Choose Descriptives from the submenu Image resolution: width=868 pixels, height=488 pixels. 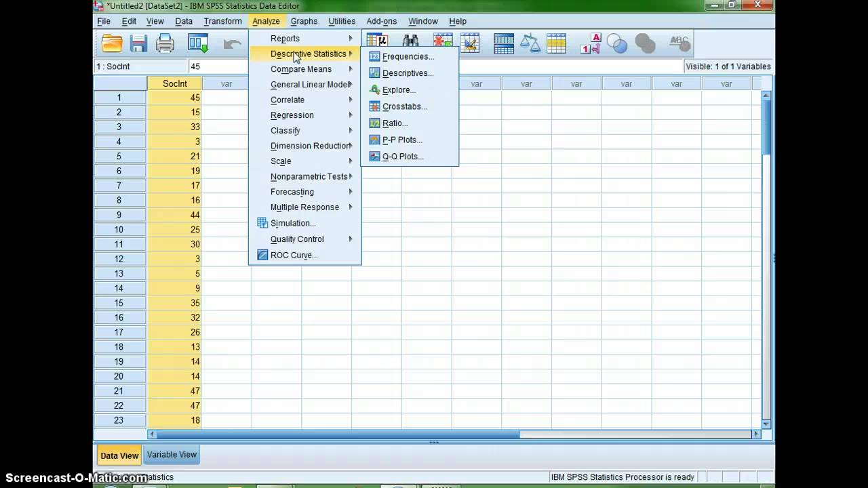click(410, 73)
